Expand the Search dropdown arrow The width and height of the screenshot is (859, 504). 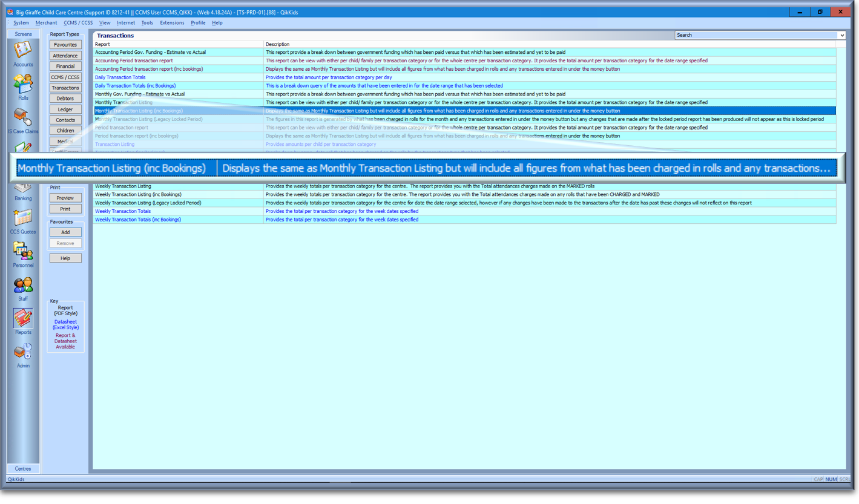(x=841, y=36)
